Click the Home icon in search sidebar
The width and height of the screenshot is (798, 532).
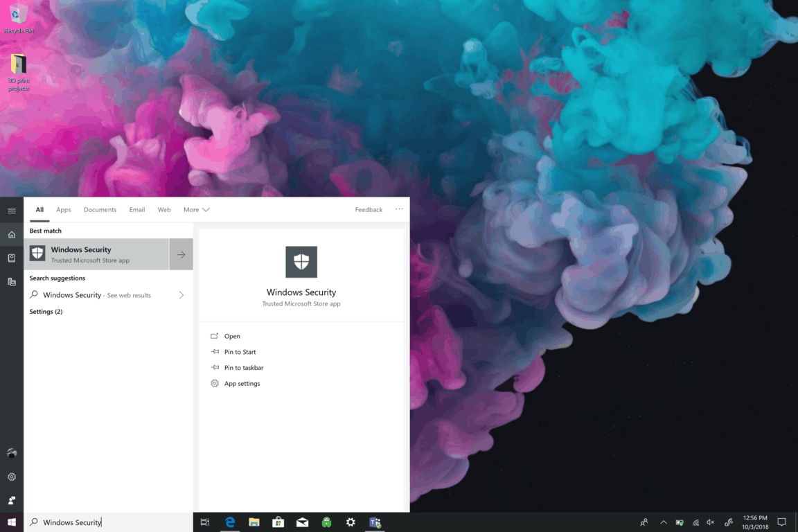12,235
